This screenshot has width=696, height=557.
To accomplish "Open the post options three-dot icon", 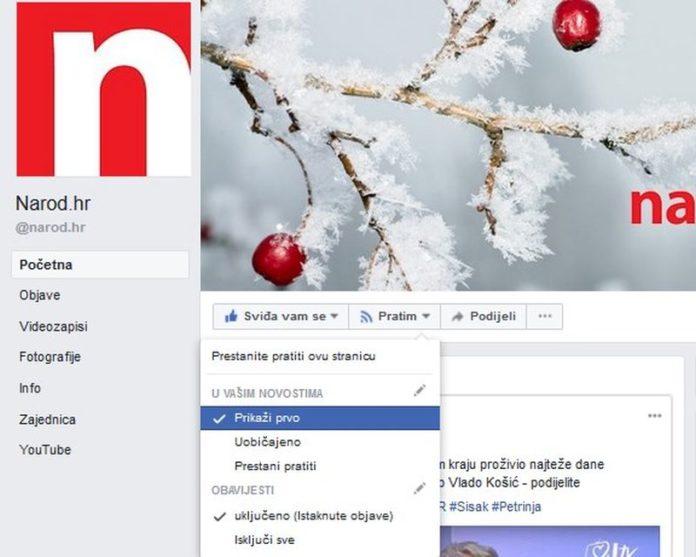I will (x=655, y=416).
